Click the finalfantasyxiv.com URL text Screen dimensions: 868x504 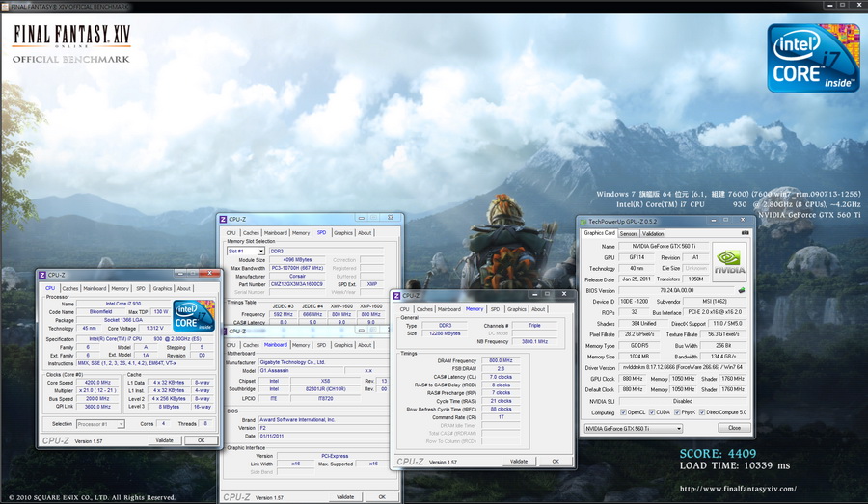pyautogui.click(x=739, y=489)
